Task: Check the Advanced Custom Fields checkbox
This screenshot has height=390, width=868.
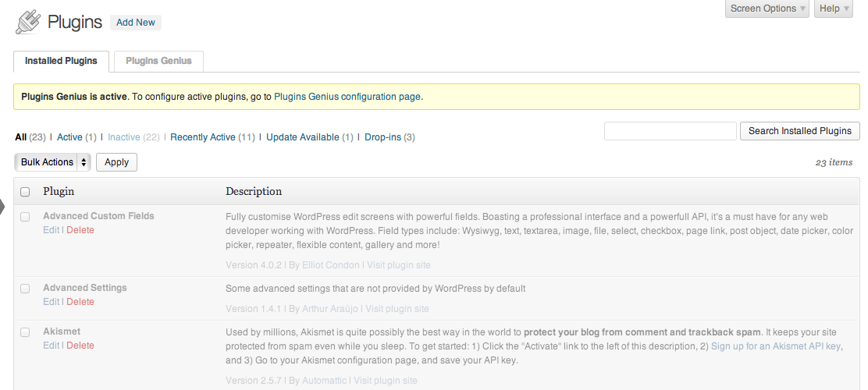Action: (25, 217)
